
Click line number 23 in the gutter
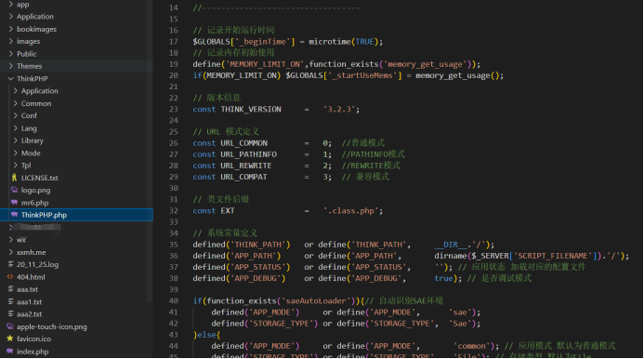tap(174, 109)
